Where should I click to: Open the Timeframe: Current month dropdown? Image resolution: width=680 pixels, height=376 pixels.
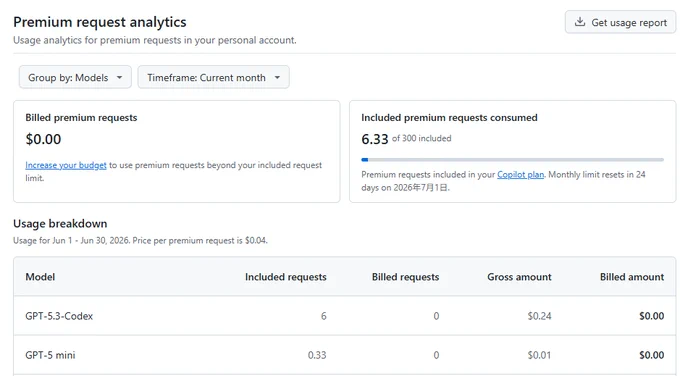[x=213, y=77]
